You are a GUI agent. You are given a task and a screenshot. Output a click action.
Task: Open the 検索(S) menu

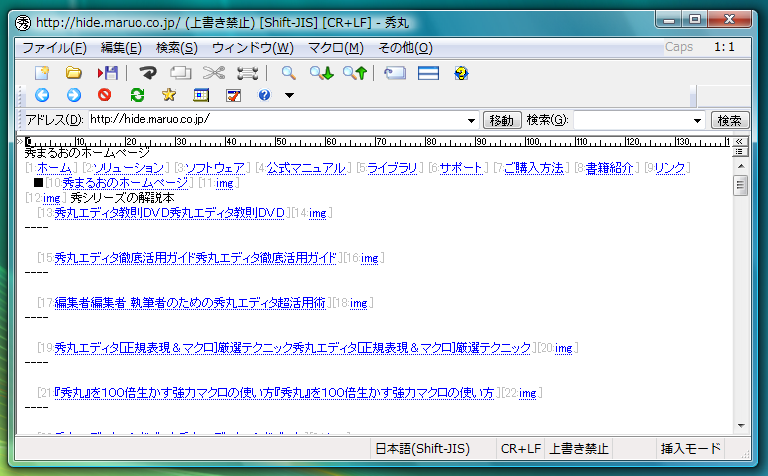[x=177, y=48]
